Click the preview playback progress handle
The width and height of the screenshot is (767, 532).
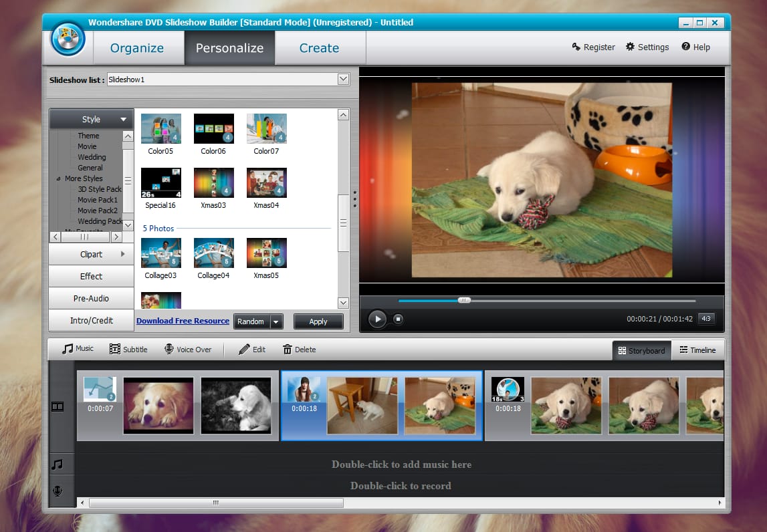pyautogui.click(x=464, y=300)
